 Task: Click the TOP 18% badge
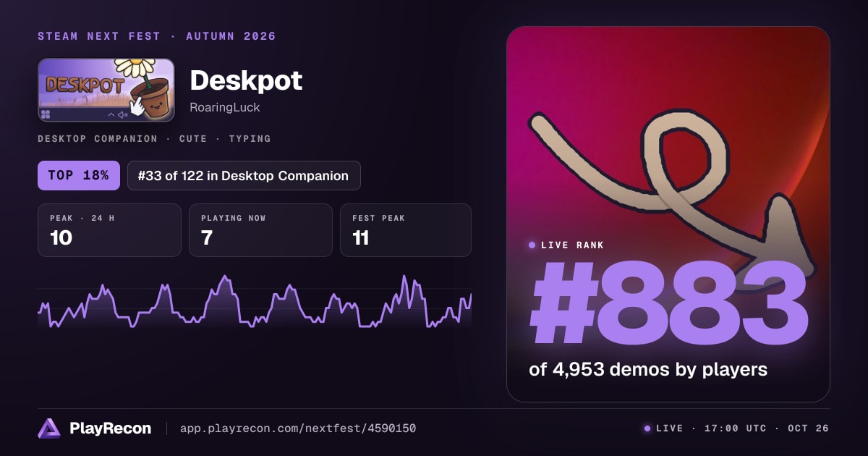pyautogui.click(x=79, y=175)
